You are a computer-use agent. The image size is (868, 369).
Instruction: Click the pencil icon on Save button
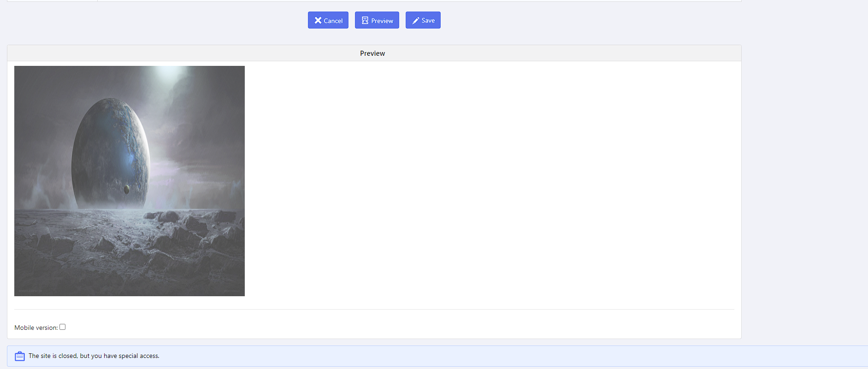coord(415,20)
